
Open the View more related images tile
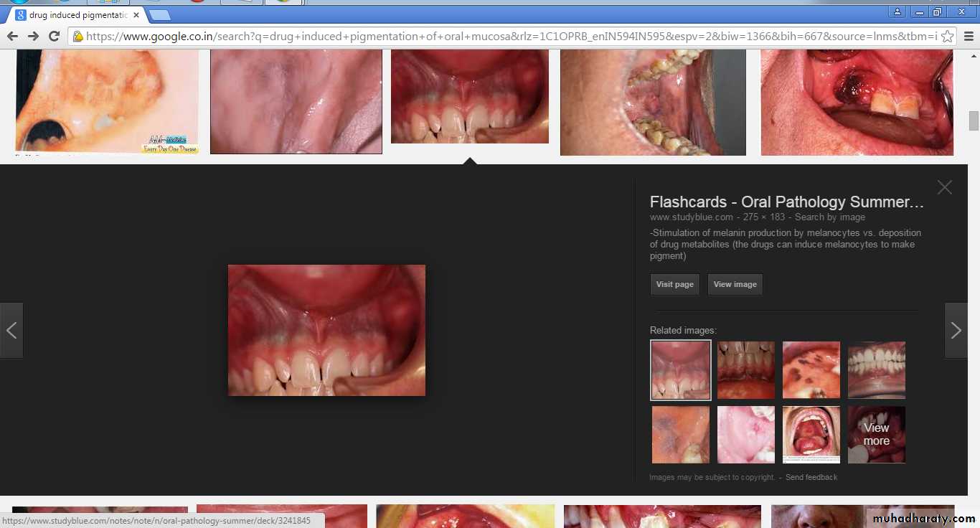coord(876,435)
